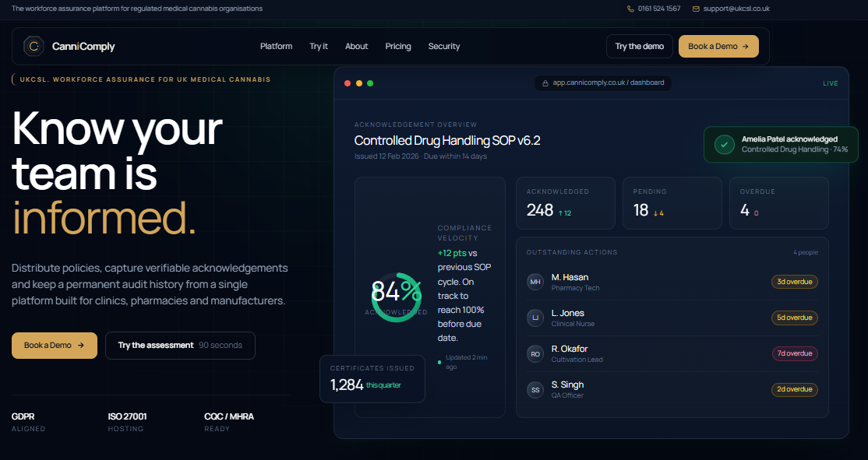Click the CQC / MHRA Ready label
Screen dimensions: 868x460
[229, 423]
